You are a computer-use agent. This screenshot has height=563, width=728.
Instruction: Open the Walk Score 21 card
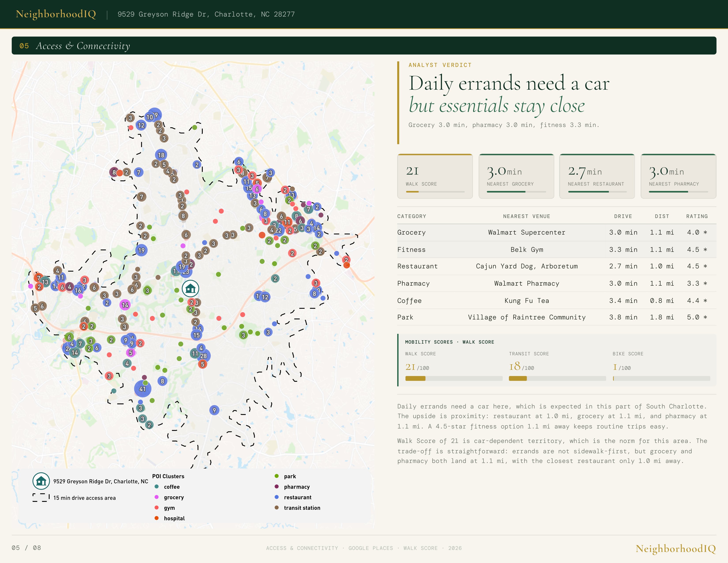click(435, 176)
